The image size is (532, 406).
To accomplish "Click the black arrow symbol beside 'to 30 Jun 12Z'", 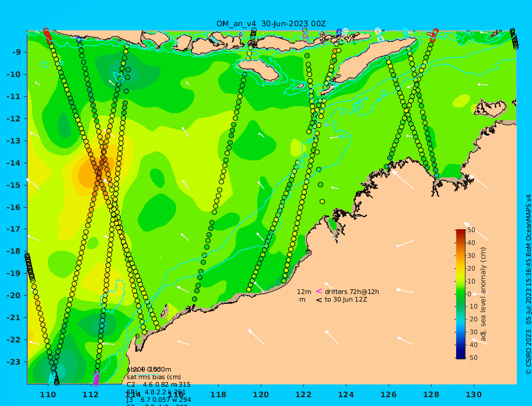I will [x=319, y=300].
